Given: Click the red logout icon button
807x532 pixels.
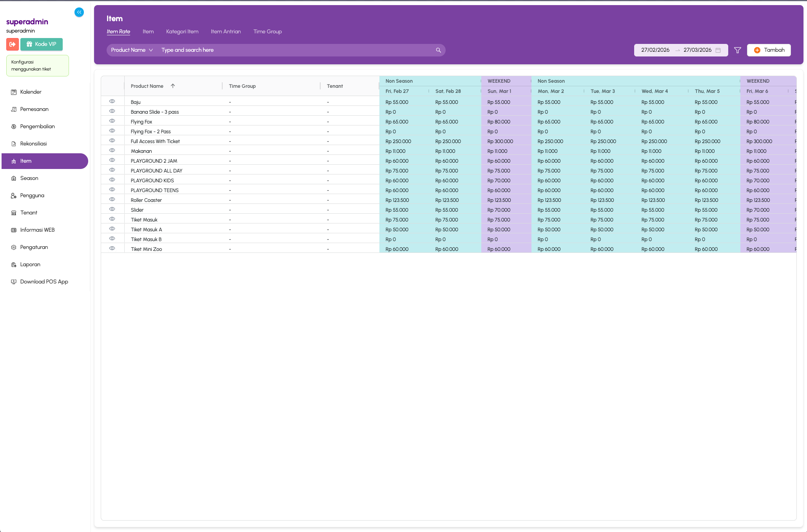Looking at the screenshot, I should pyautogui.click(x=13, y=44).
